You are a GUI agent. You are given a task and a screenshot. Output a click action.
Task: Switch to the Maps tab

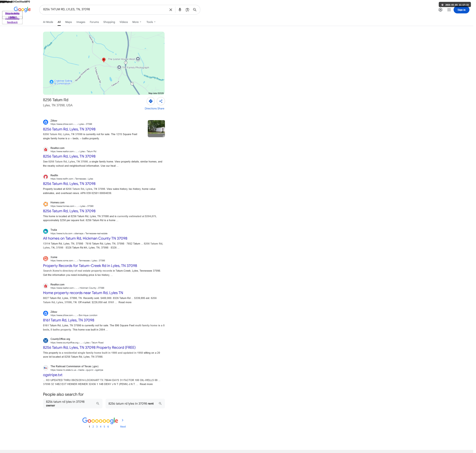69,22
